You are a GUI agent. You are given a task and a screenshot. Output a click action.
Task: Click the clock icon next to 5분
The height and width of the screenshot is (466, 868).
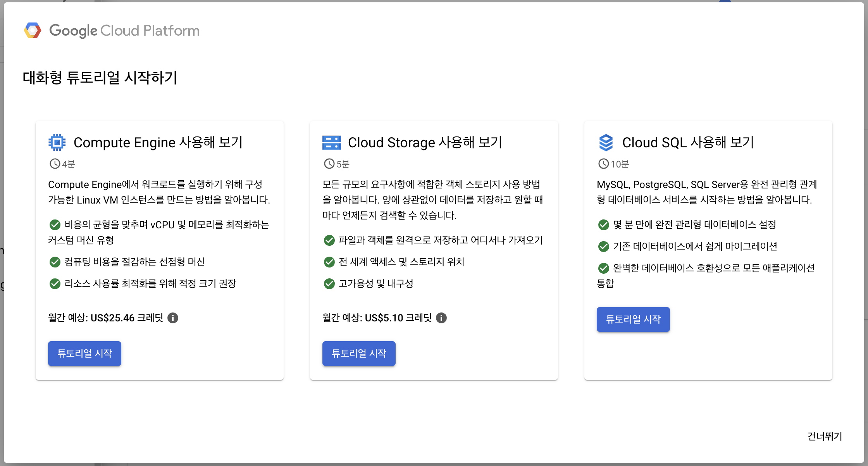tap(329, 164)
